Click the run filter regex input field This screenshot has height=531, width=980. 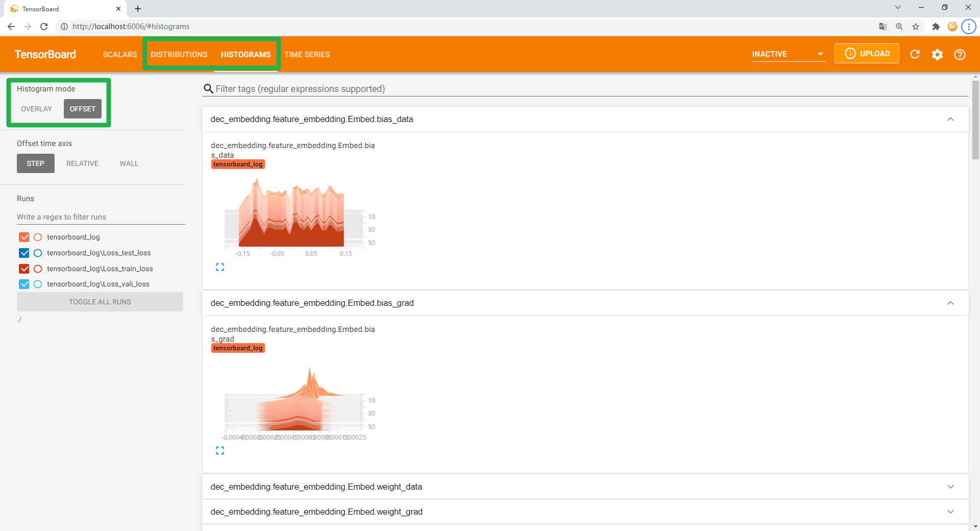pyautogui.click(x=100, y=216)
